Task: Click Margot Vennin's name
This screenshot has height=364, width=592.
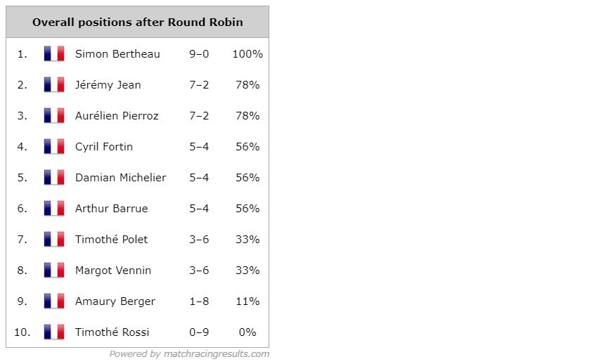Action: [x=113, y=271]
